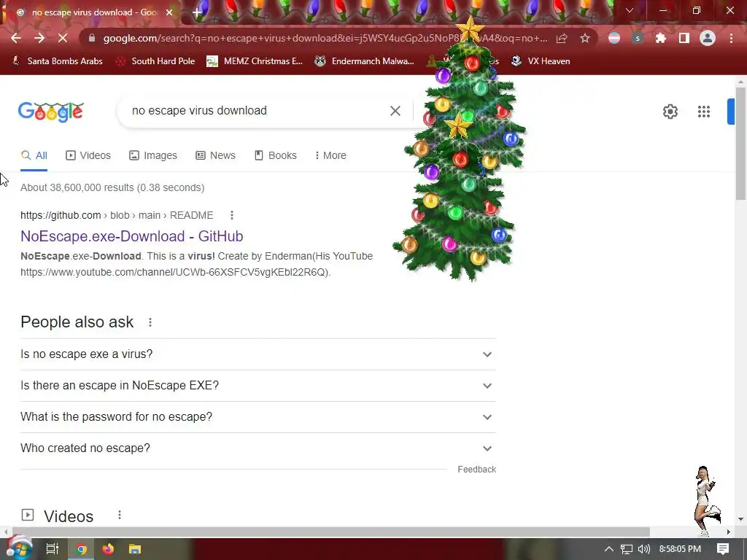Go forward with the browser forward arrow
Image resolution: width=747 pixels, height=560 pixels.
pyautogui.click(x=39, y=38)
